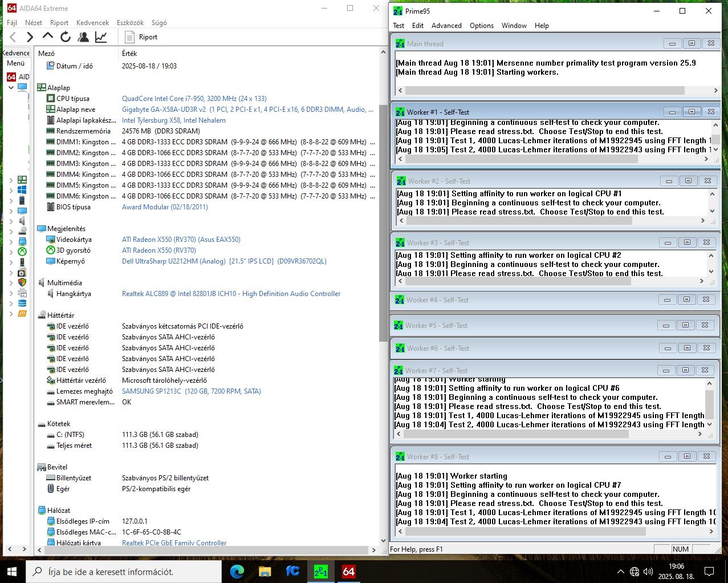This screenshot has width=728, height=583.
Task: Click the Érték column header
Action: coord(248,53)
